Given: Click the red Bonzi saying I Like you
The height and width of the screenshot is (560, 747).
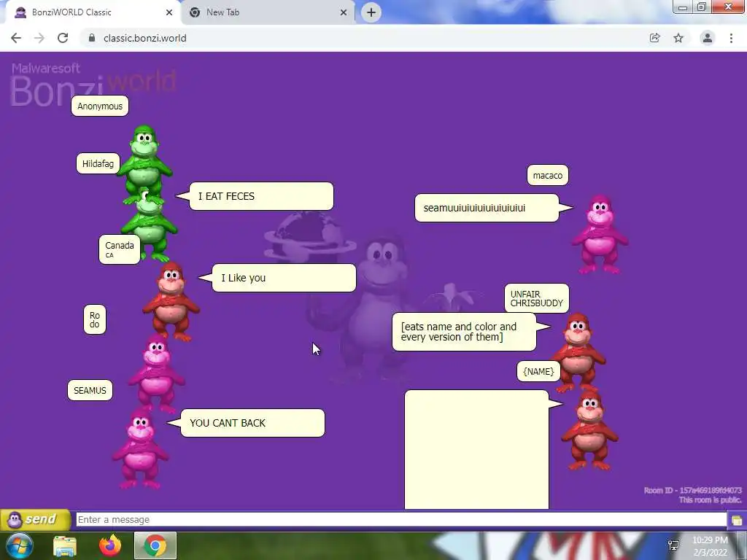Looking at the screenshot, I should point(171,301).
